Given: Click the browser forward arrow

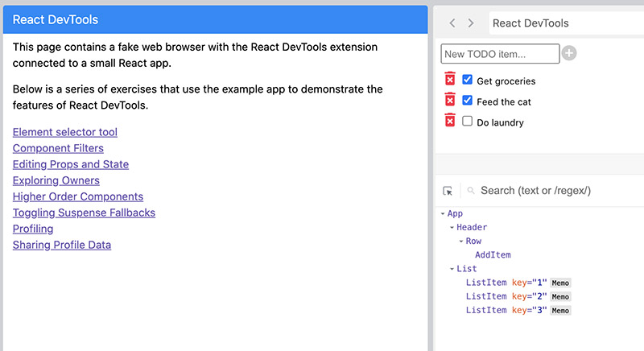Looking at the screenshot, I should click(471, 23).
